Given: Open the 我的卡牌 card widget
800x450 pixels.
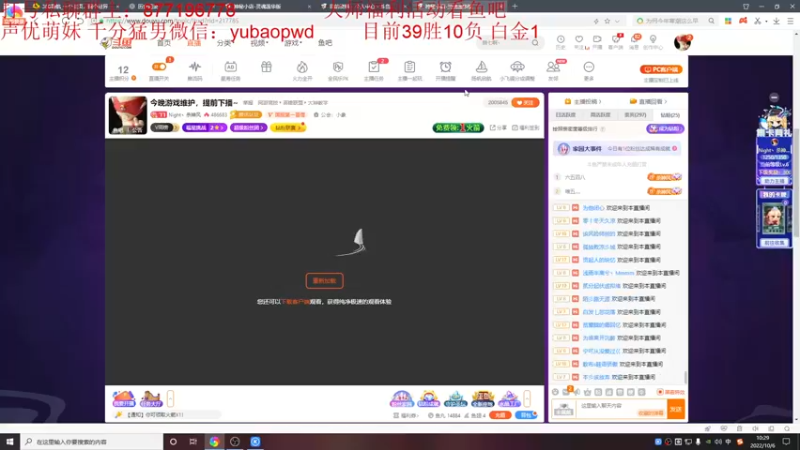Looking at the screenshot, I should [773, 218].
